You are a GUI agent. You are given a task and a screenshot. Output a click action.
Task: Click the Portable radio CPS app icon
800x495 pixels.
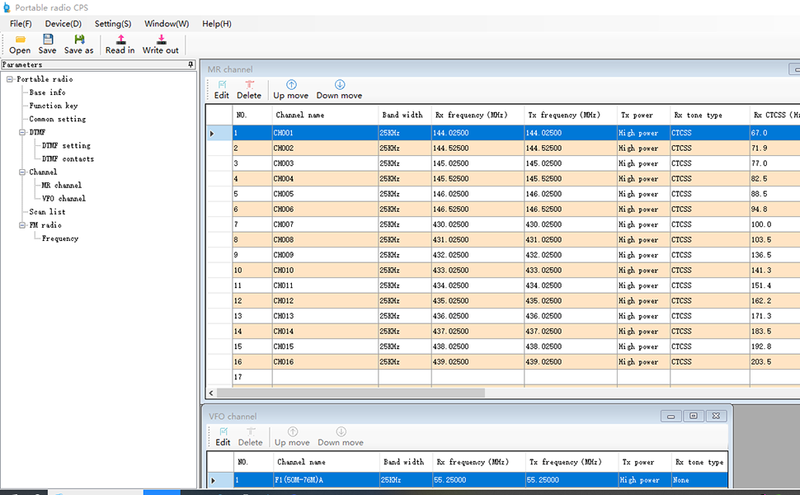(x=7, y=8)
